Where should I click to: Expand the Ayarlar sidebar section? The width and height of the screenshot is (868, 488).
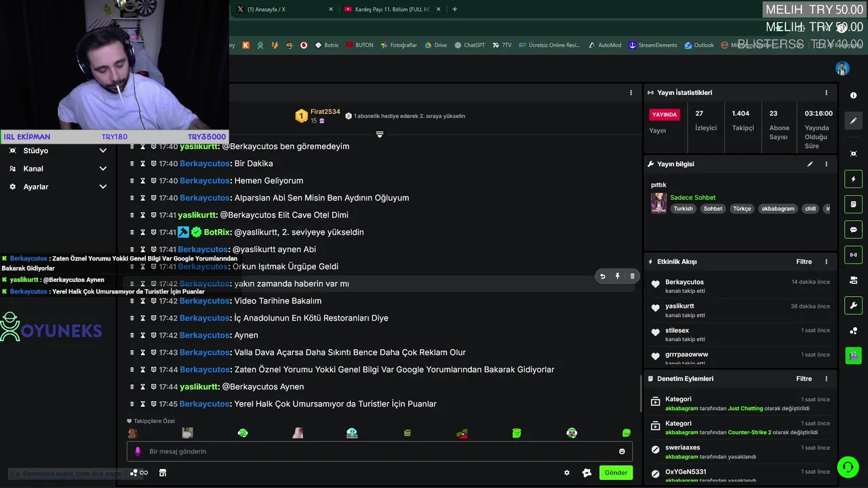pyautogui.click(x=58, y=186)
